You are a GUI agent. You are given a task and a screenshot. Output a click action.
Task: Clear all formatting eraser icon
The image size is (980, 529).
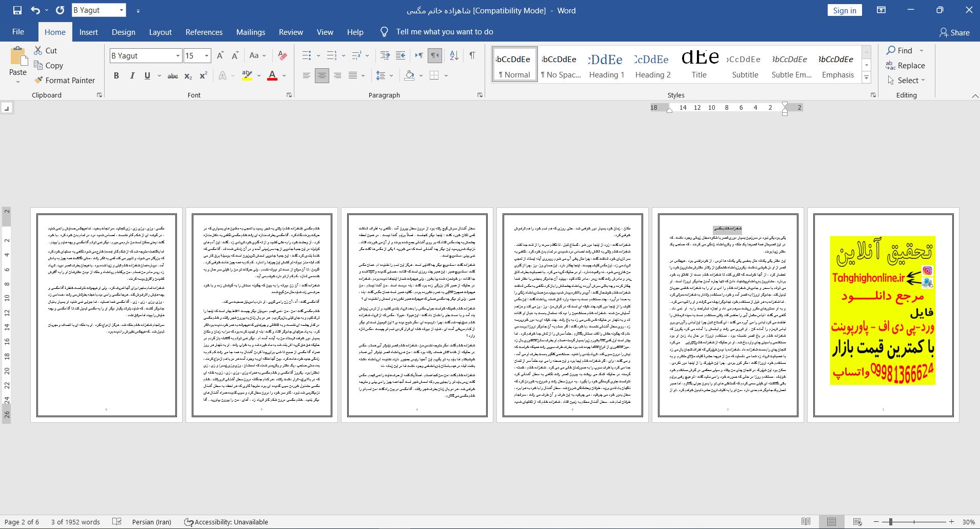tap(282, 55)
